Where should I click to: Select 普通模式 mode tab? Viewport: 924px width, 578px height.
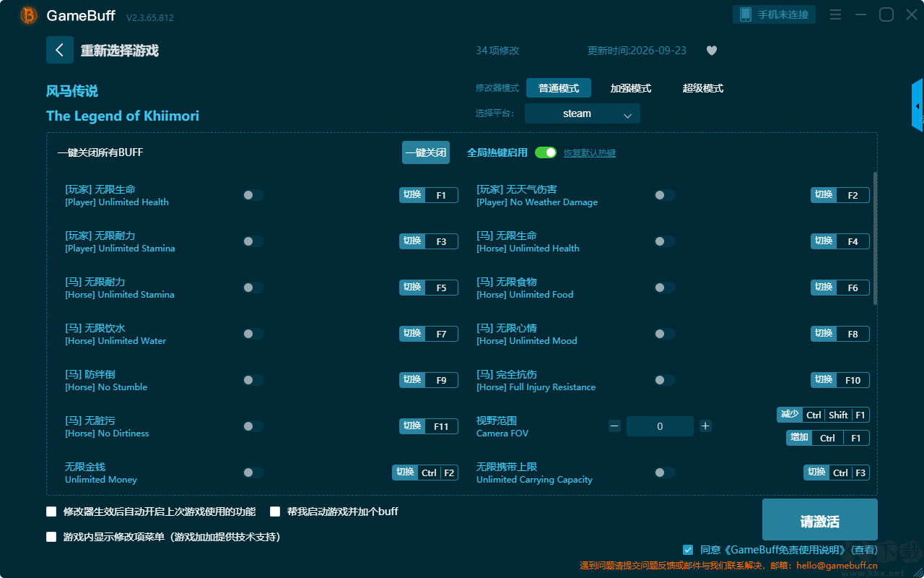559,88
